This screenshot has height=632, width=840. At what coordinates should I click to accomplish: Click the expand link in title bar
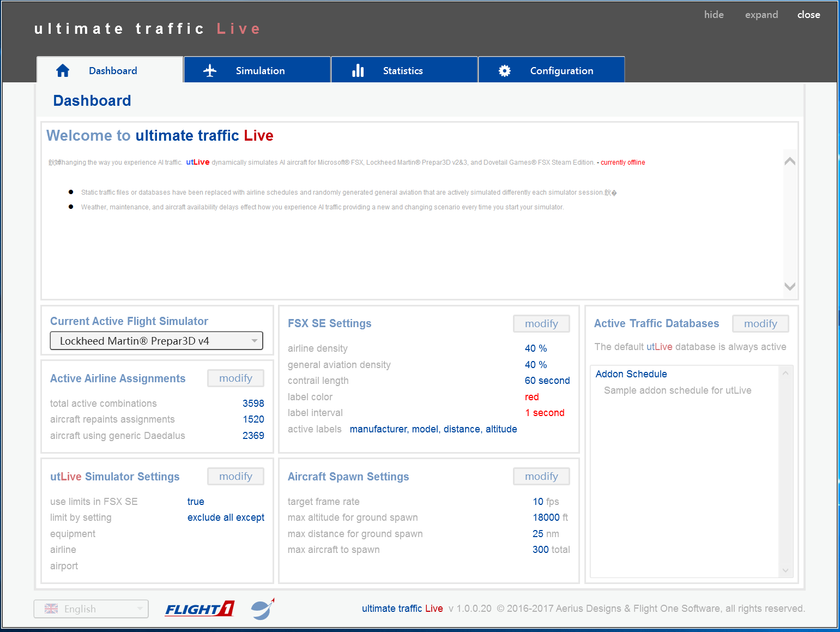click(762, 15)
